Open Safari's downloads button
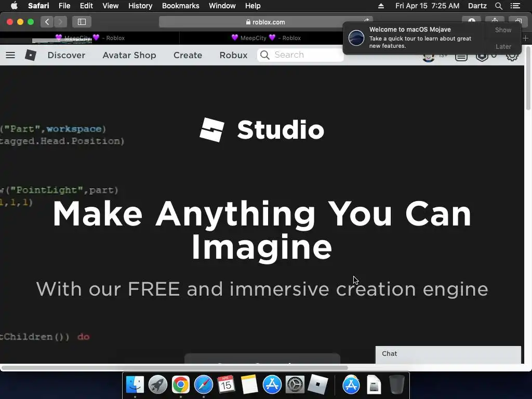The height and width of the screenshot is (399, 532). pyautogui.click(x=472, y=20)
